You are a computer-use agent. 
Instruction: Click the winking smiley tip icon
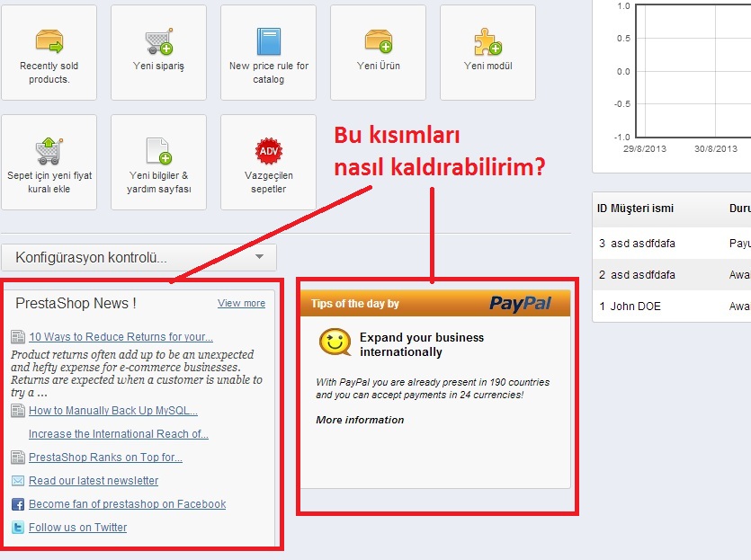click(x=335, y=342)
